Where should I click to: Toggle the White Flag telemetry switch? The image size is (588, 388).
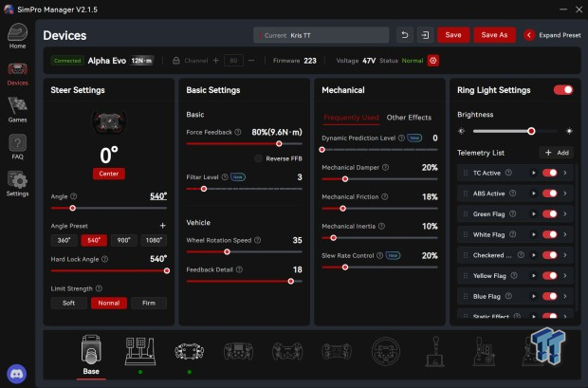(x=549, y=234)
